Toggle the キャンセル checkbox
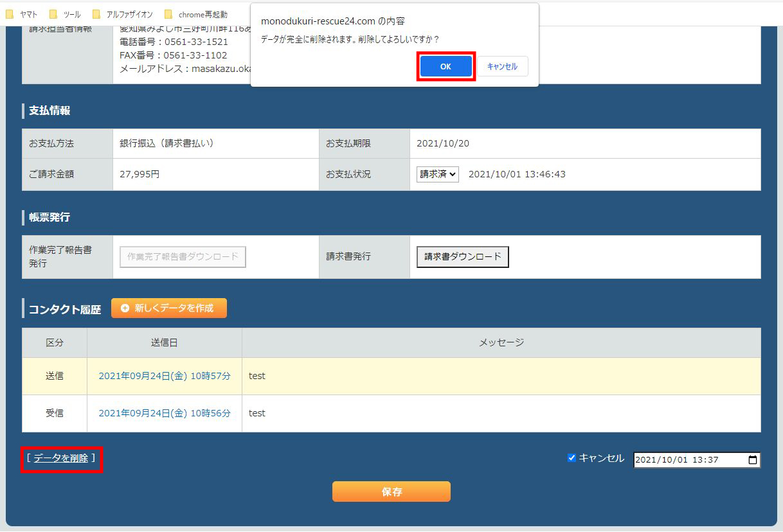 [571, 458]
